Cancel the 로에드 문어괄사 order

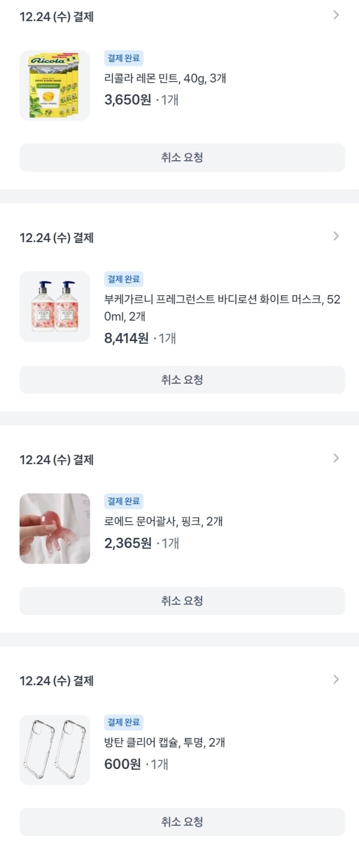[182, 601]
